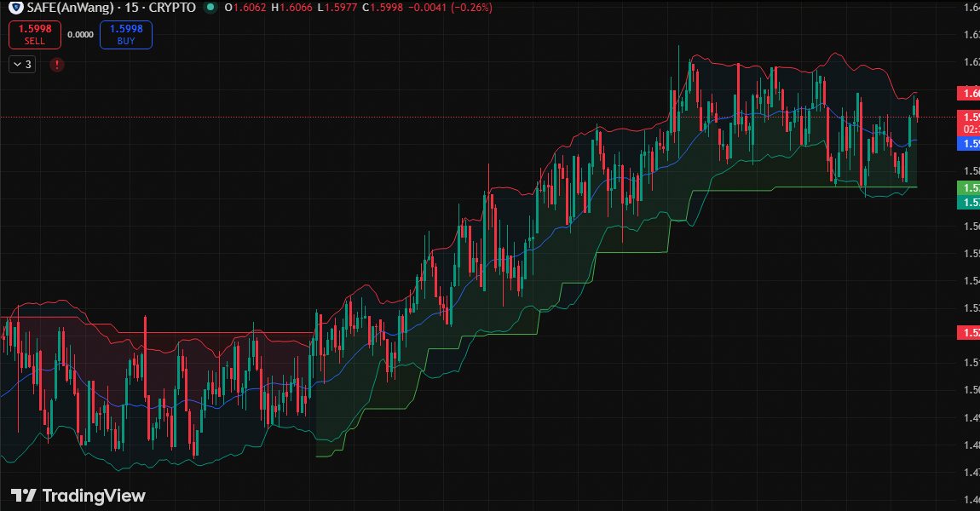Open the SAFE(AnWang) · 15 · CRYPTO symbol title
The image size is (980, 511).
[112, 8]
